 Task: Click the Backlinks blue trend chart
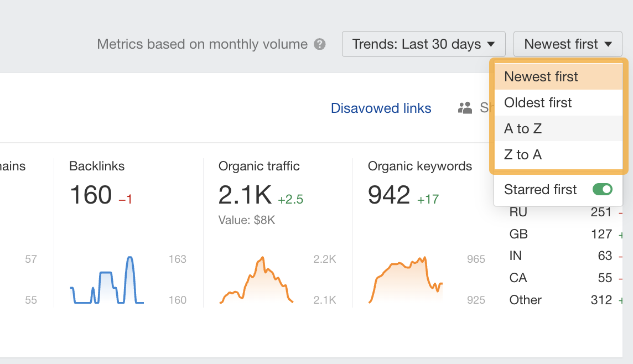pos(107,280)
